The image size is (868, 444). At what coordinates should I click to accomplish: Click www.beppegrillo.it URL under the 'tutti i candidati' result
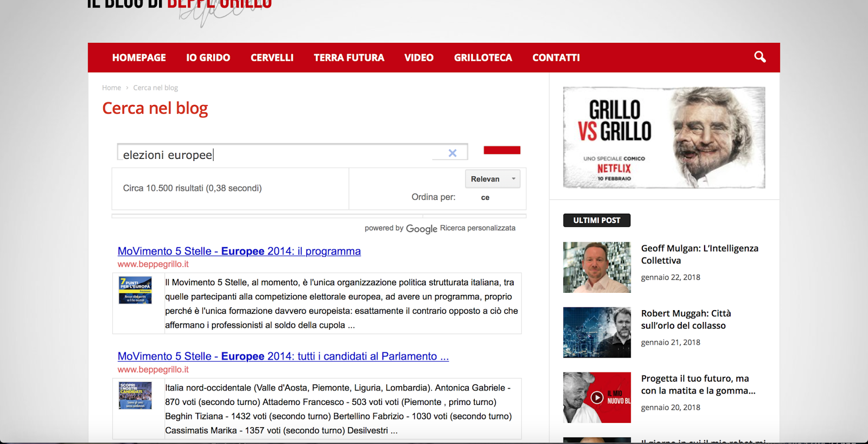tap(153, 369)
